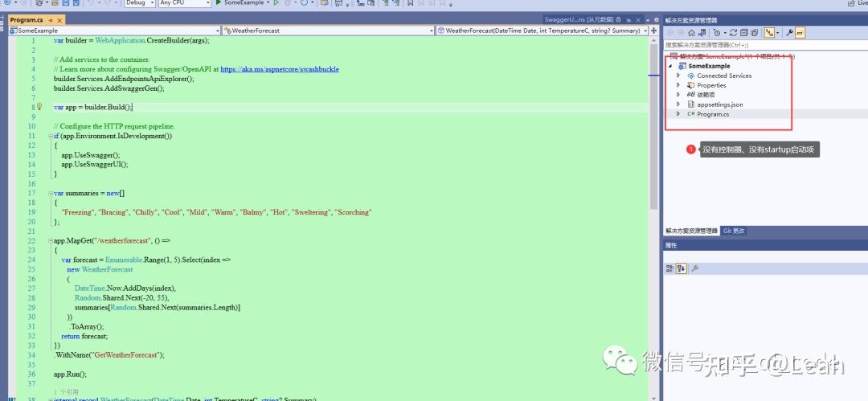Collapse the SomeExample project node
This screenshot has height=401, width=868.
671,66
